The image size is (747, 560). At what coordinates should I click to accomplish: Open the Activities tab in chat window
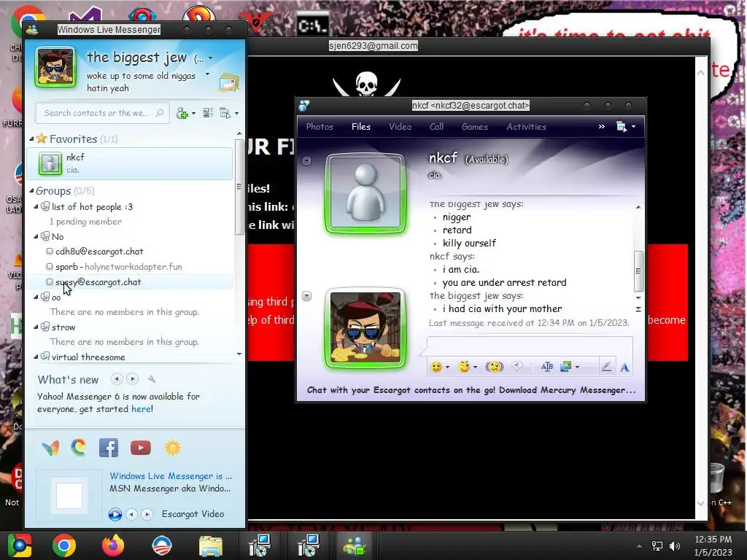(x=527, y=127)
